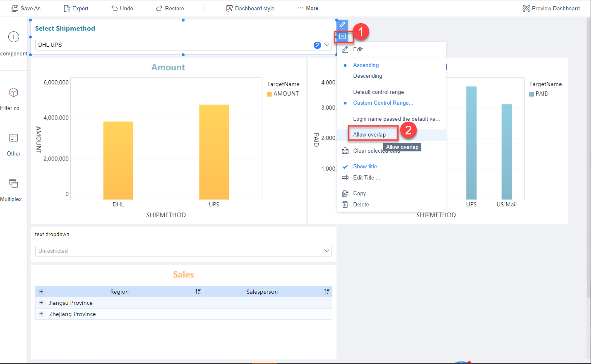The width and height of the screenshot is (591, 364).
Task: Click the Save As toolbar icon
Action: 15,8
